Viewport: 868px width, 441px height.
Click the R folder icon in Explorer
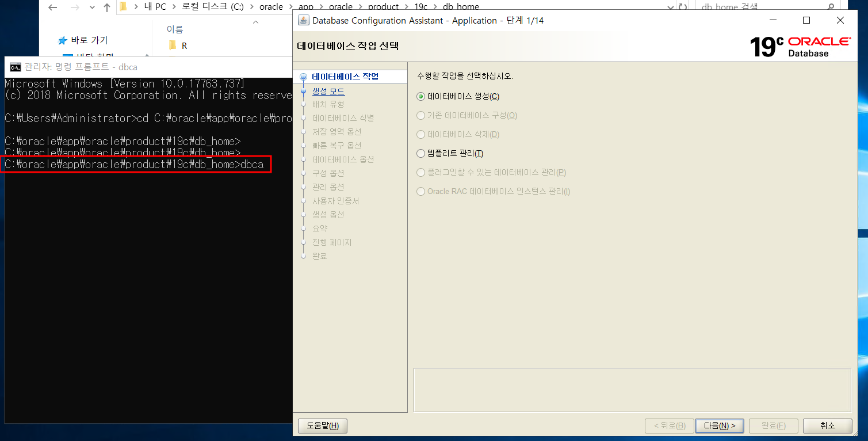tap(173, 45)
